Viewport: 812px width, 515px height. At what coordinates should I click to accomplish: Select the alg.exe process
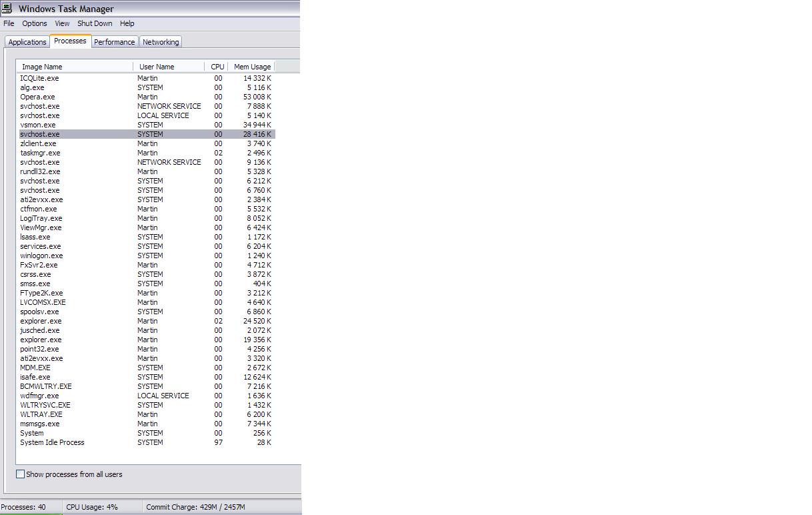pyautogui.click(x=146, y=87)
